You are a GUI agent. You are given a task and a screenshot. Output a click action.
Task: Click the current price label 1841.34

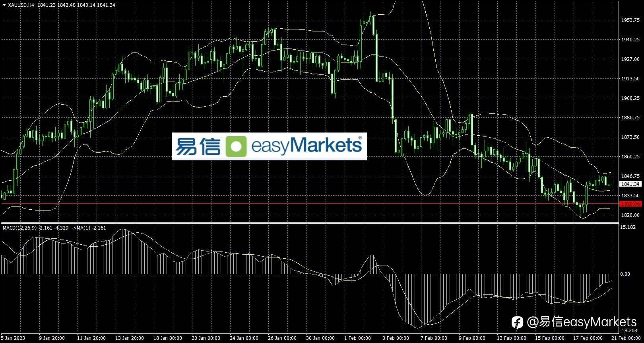(x=630, y=184)
